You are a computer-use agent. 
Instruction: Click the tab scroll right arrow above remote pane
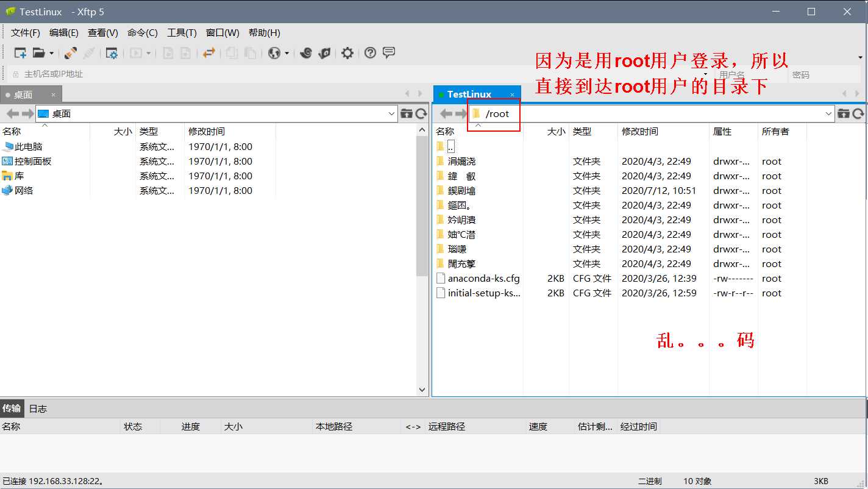coord(856,94)
